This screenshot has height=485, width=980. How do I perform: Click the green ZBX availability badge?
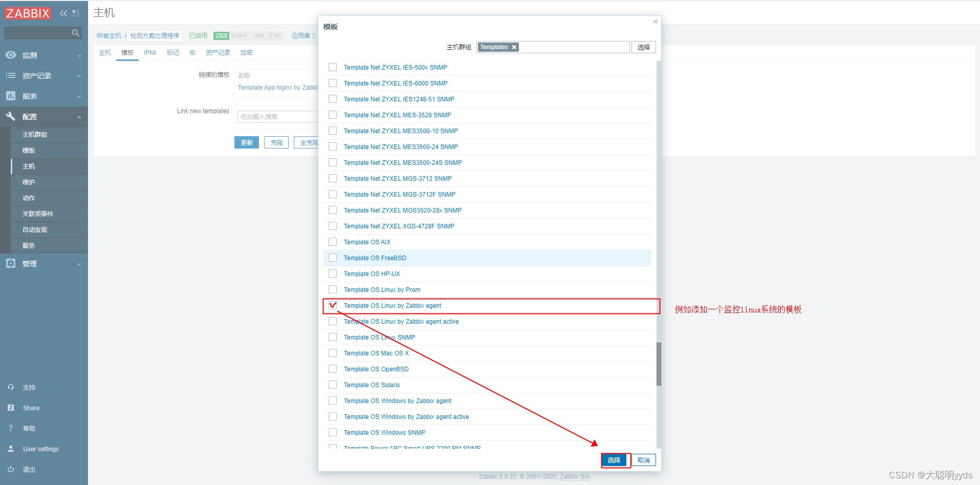tap(222, 36)
